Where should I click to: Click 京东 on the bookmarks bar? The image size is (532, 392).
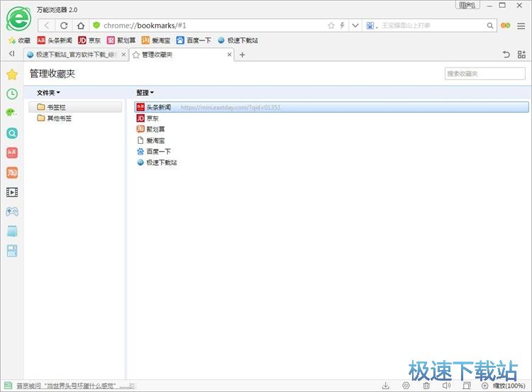[89, 40]
